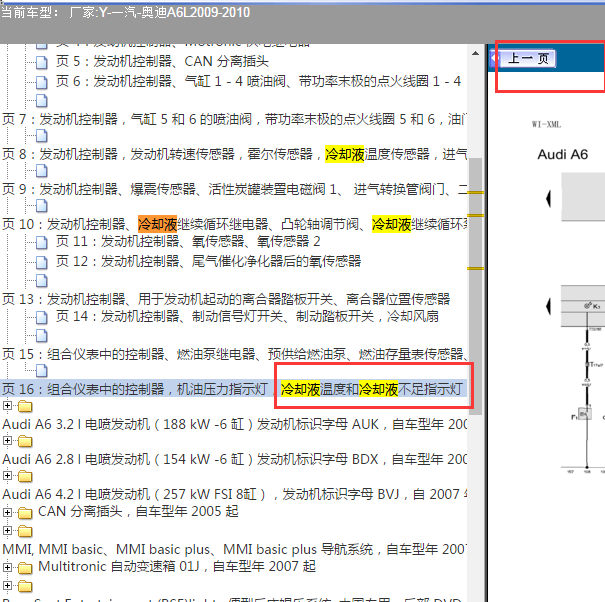
Task: Open 页 13 离合器踏板开关 entry
Action: click(x=226, y=299)
